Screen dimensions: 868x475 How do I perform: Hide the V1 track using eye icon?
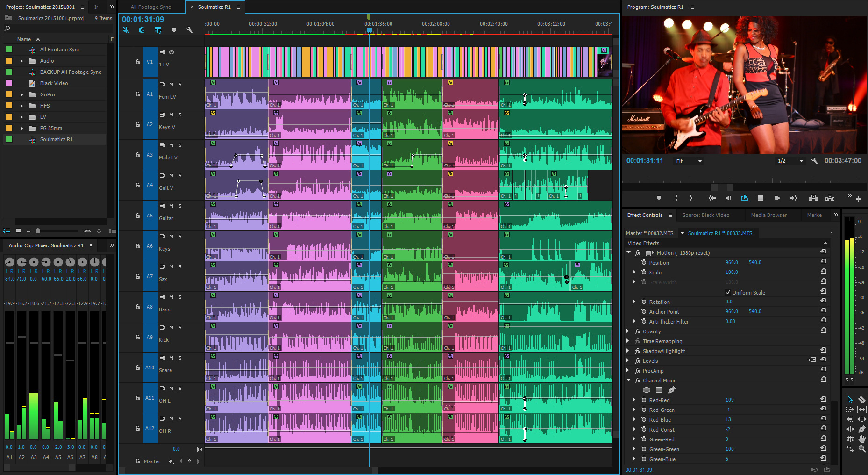pos(171,52)
